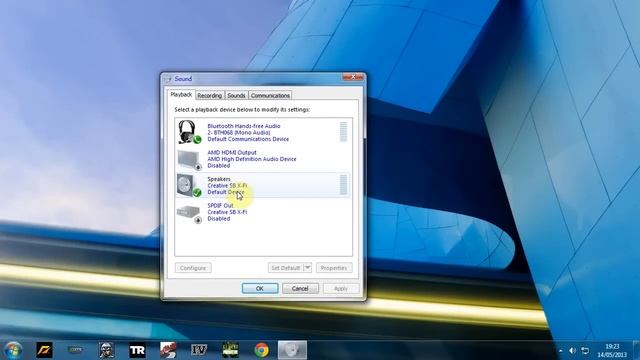The image size is (640, 360).
Task: Click the volume speaker tray icon
Action: (x=573, y=351)
